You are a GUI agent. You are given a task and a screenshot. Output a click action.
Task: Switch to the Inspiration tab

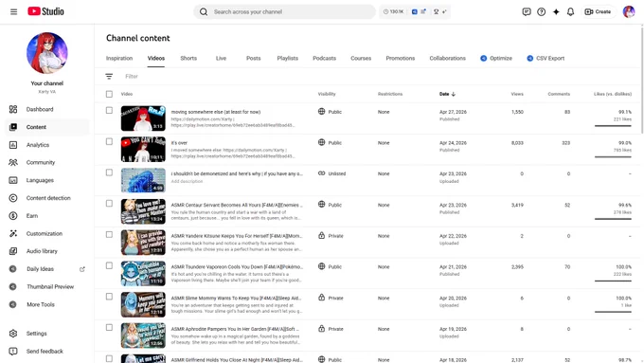pos(119,59)
